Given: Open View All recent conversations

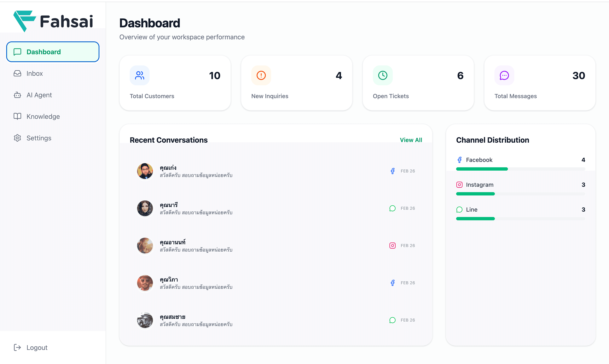Looking at the screenshot, I should click(411, 140).
